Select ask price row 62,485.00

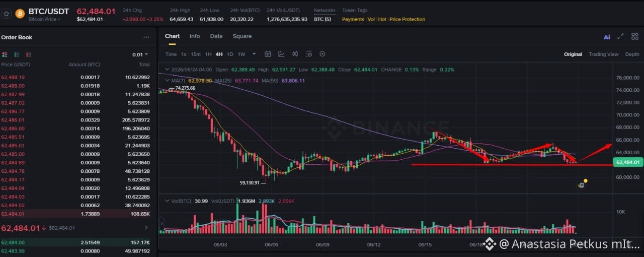(75, 154)
